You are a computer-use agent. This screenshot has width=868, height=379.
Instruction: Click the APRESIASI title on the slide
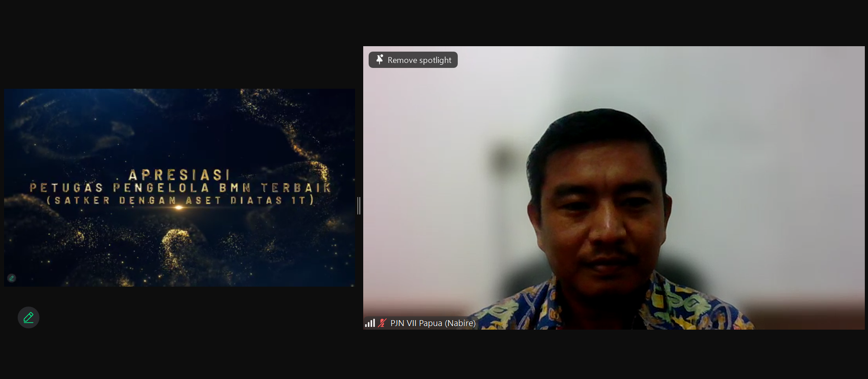pos(180,175)
